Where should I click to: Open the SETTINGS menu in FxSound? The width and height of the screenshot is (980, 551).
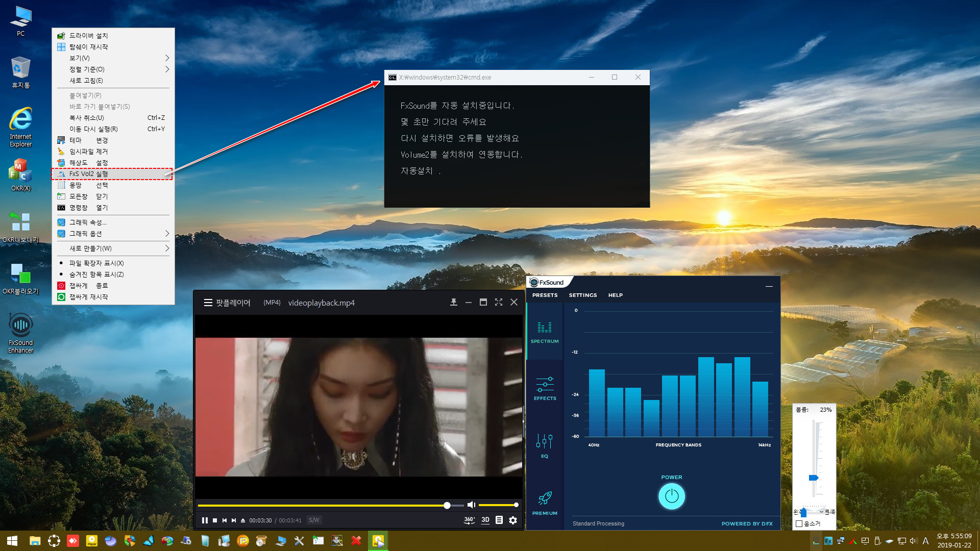tap(583, 295)
